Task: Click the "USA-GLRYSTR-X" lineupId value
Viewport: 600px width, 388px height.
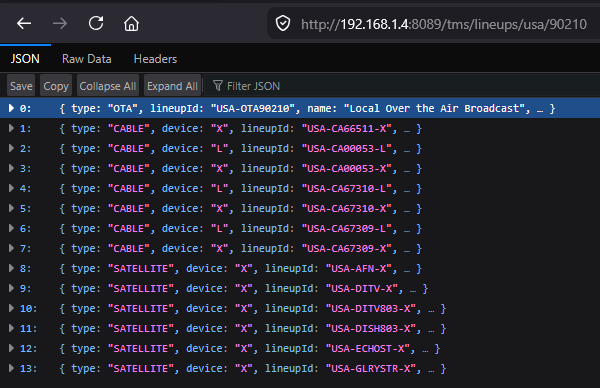Action: pyautogui.click(x=371, y=368)
